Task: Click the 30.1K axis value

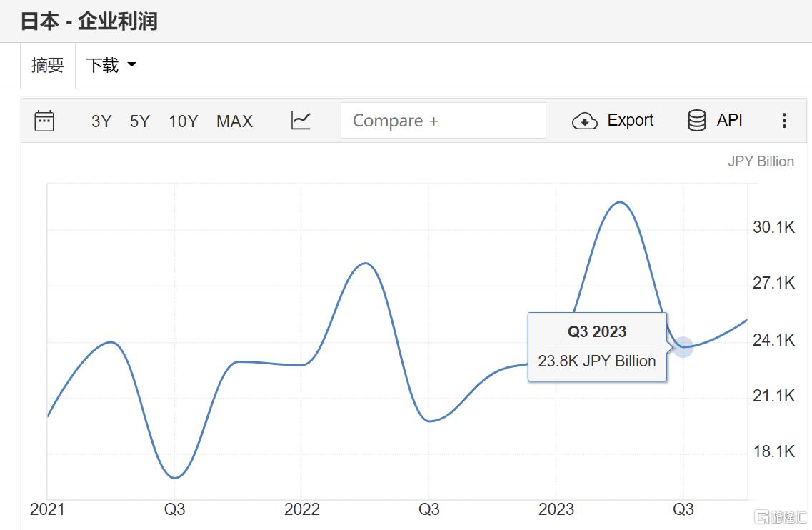Action: click(x=773, y=227)
